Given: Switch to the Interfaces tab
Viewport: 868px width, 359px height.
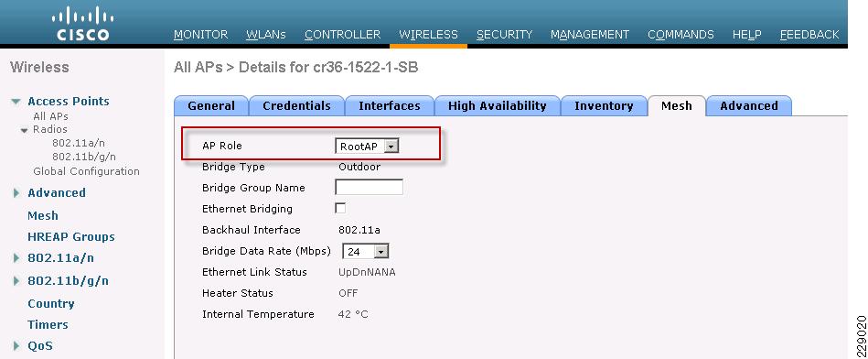Looking at the screenshot, I should (389, 106).
